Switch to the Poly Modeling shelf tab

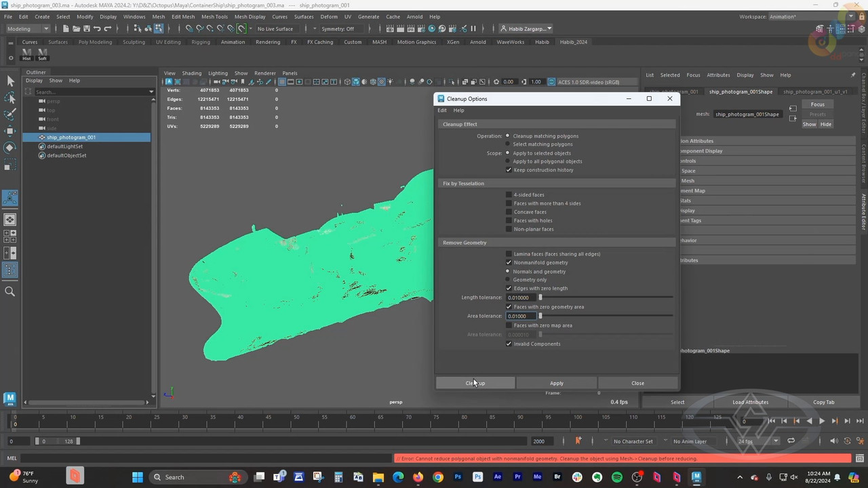(95, 42)
